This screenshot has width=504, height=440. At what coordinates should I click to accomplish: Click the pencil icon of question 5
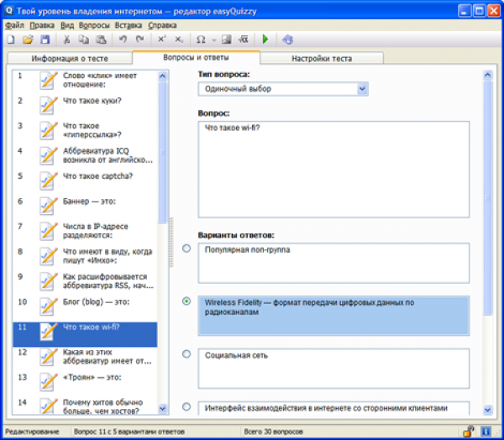[x=48, y=181]
